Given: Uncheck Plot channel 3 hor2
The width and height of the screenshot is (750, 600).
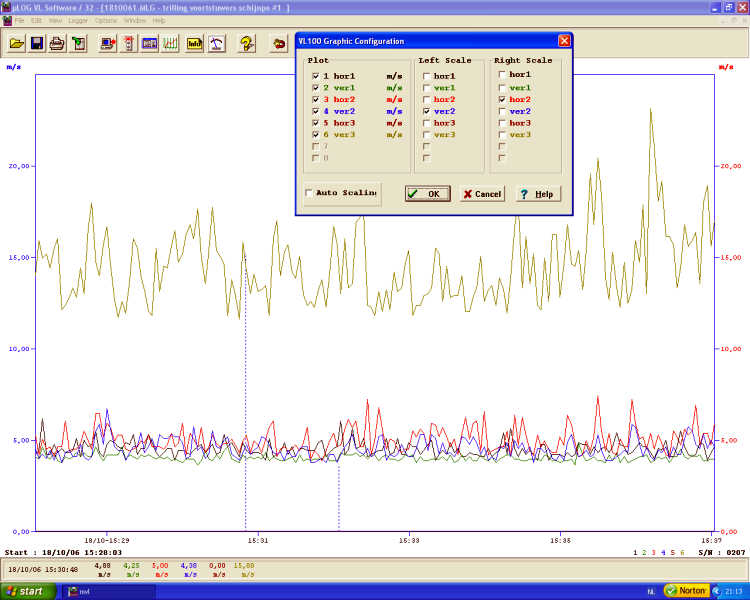Looking at the screenshot, I should click(x=316, y=100).
